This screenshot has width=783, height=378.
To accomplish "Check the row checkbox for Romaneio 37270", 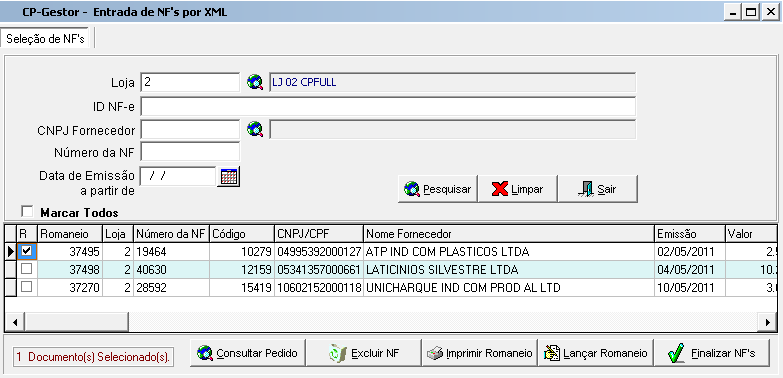I will click(x=26, y=287).
